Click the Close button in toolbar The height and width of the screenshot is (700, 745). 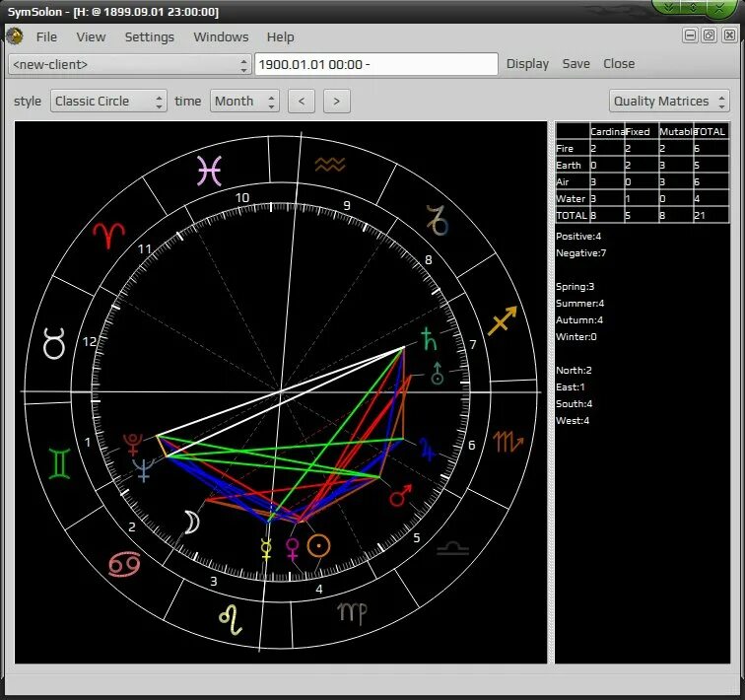619,64
